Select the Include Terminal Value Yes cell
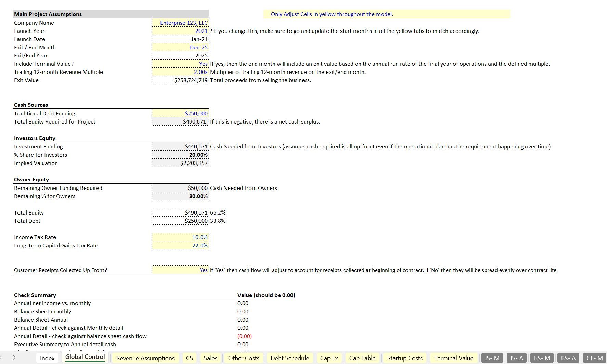This screenshot has width=607, height=364. pos(180,64)
